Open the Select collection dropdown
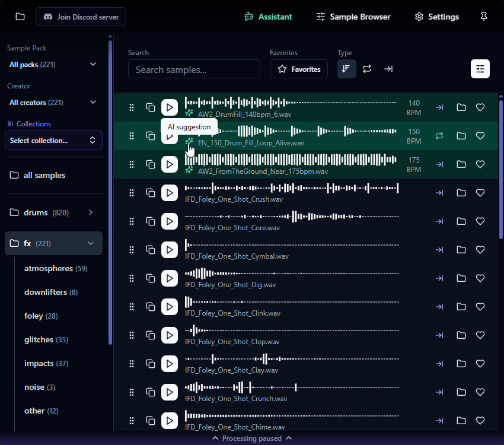504x445 pixels. [x=53, y=140]
